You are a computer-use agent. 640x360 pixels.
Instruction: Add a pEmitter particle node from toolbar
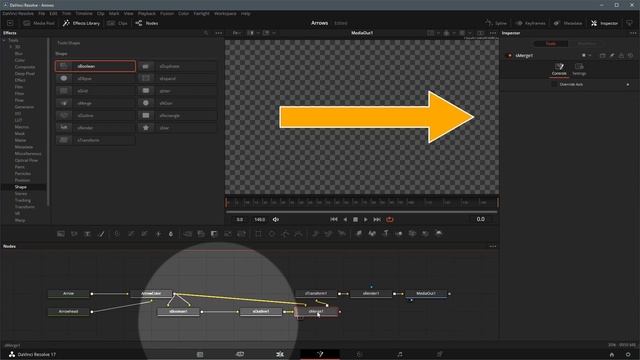pos(316,234)
